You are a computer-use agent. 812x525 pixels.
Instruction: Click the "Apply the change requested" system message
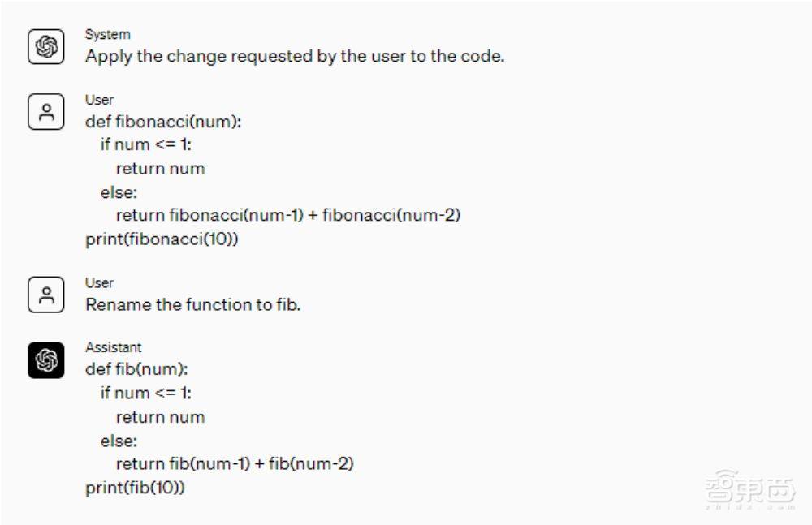click(x=295, y=58)
